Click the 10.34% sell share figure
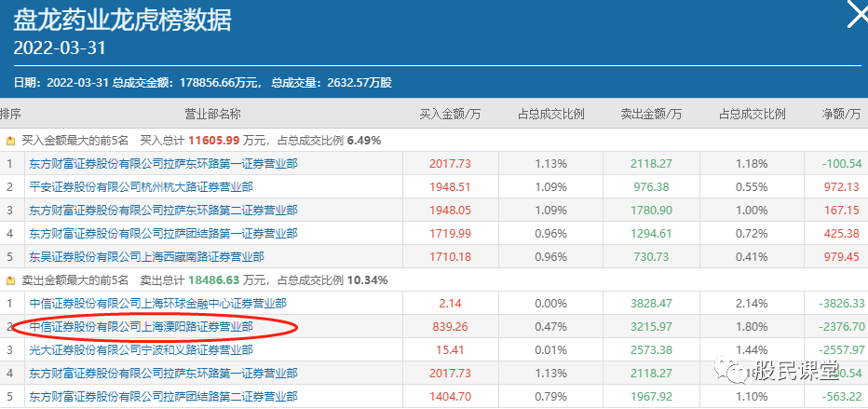Screen dimensions: 868x409 click(x=367, y=280)
